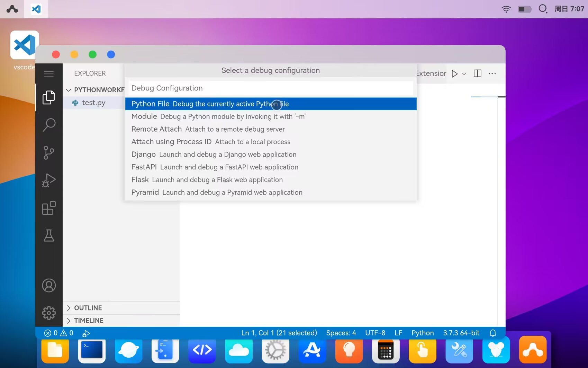Click the EXPLORER panel title
The height and width of the screenshot is (368, 588).
(90, 73)
